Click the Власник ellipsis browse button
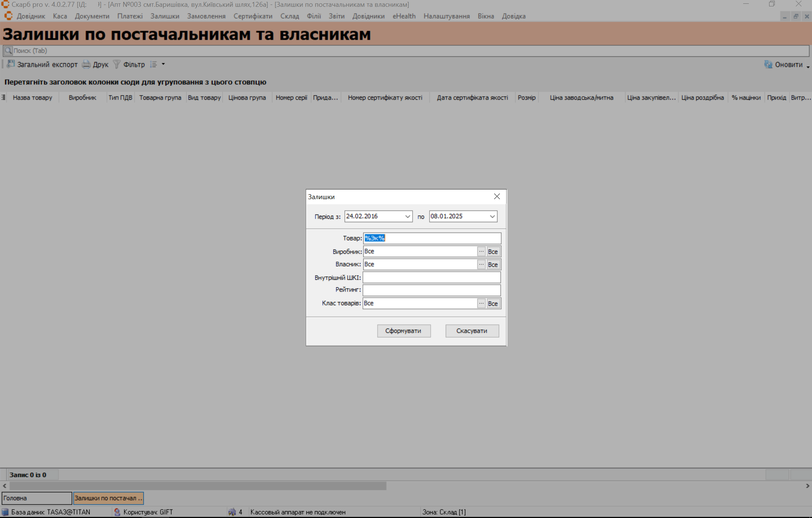Screen dimensions: 812x518 pos(481,264)
